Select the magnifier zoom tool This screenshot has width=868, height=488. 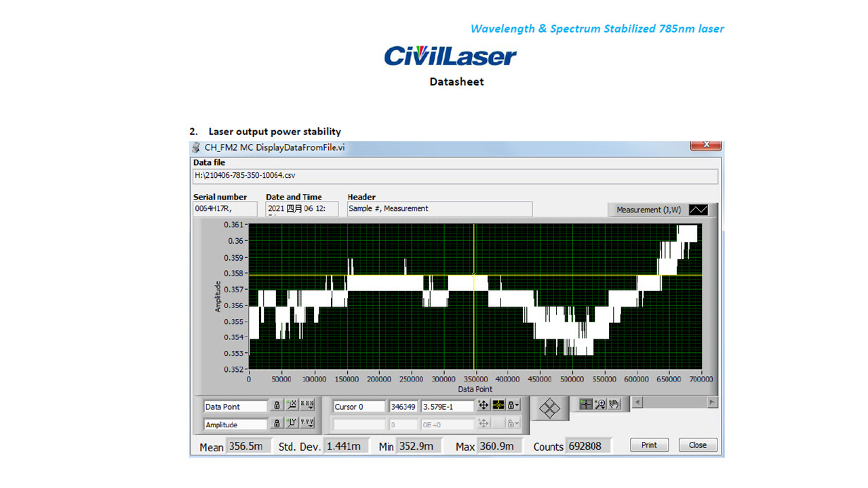click(599, 403)
